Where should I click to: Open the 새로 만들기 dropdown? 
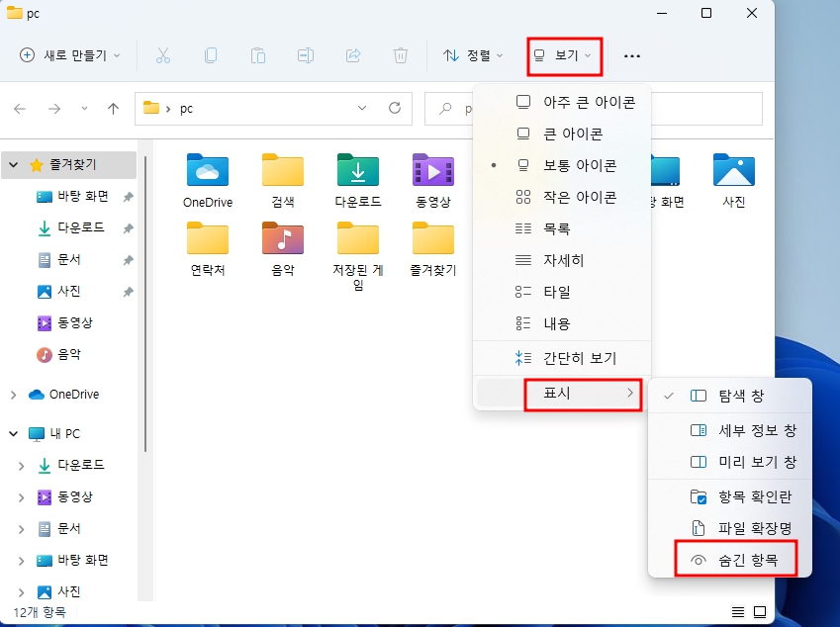click(x=70, y=55)
